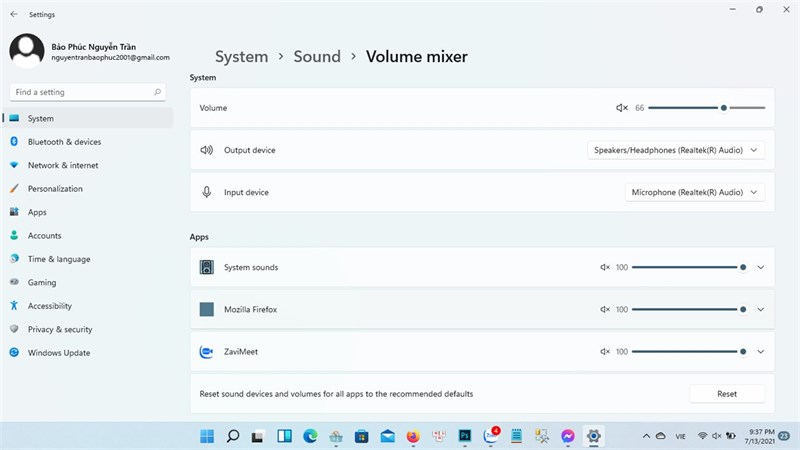Click the Personalization brush icon

14,189
